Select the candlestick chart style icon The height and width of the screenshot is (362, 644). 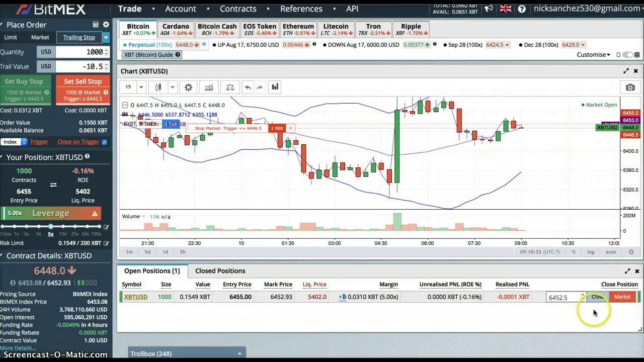point(158,87)
